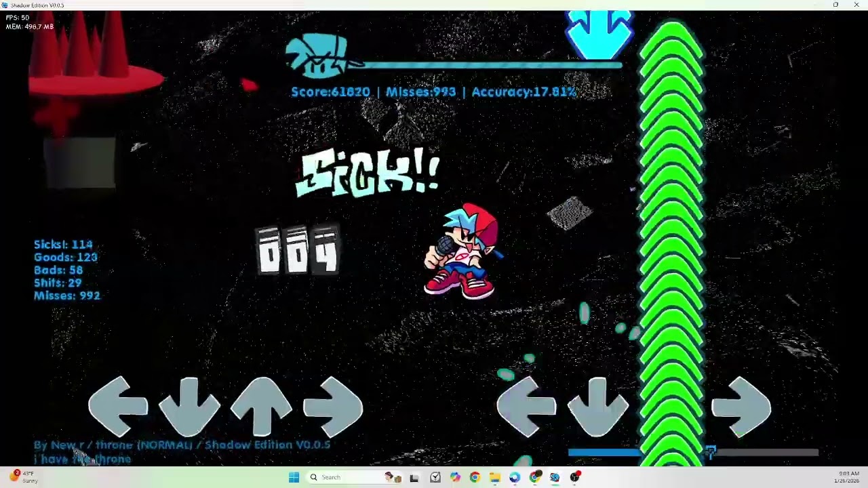Image resolution: width=868 pixels, height=488 pixels.
Task: Click the FPS: 50 readout
Action: click(x=18, y=18)
